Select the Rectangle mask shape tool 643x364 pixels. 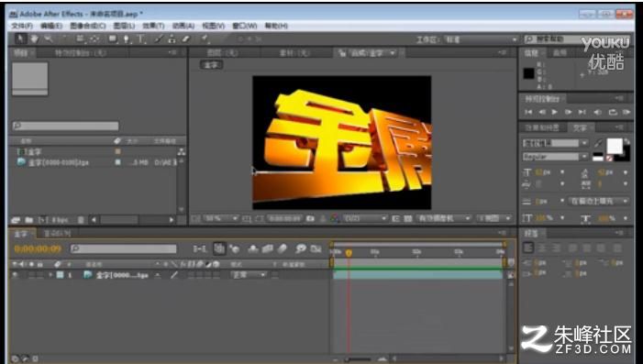point(112,39)
